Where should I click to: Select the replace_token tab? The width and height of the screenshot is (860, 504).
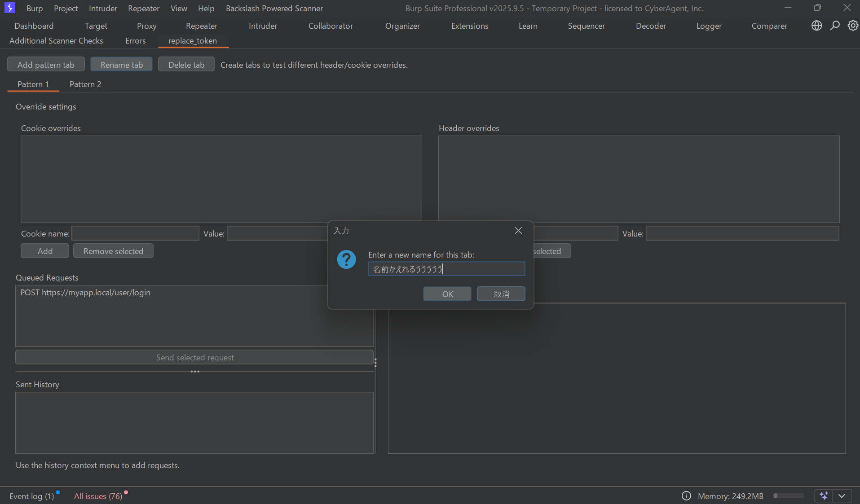193,41
